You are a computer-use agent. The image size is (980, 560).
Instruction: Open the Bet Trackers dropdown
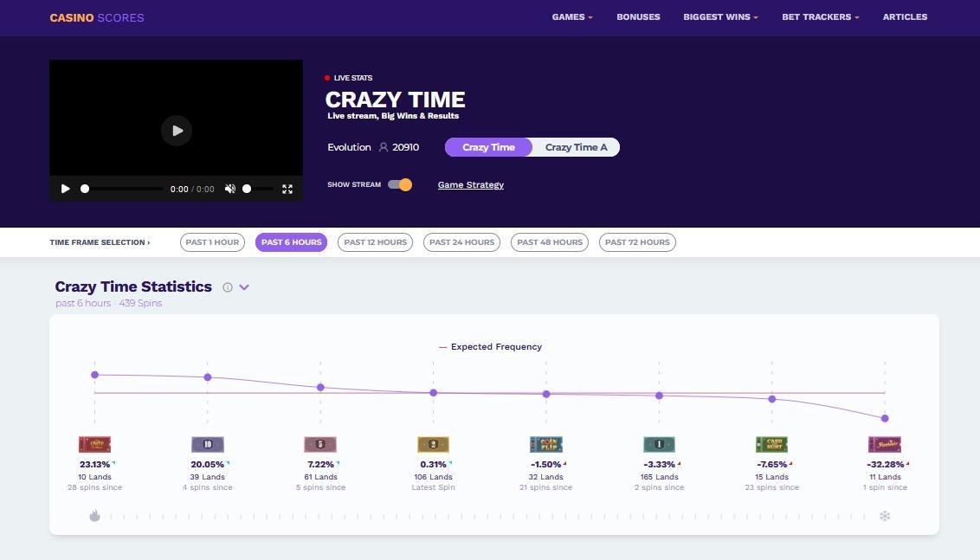[821, 16]
